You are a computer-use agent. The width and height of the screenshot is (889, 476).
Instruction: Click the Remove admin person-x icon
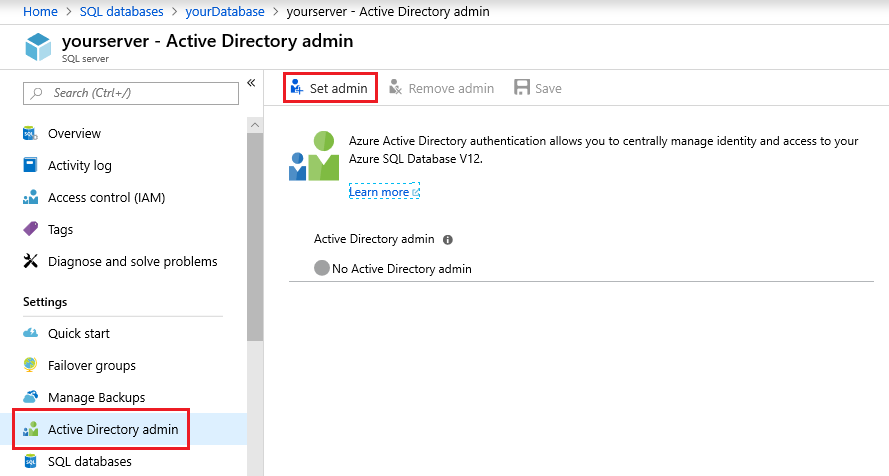tap(395, 87)
